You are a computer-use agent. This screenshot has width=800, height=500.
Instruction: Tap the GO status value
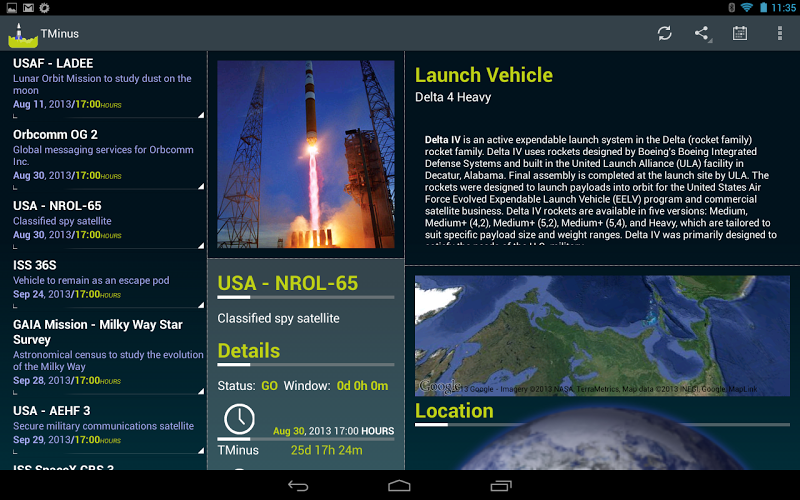click(x=269, y=386)
